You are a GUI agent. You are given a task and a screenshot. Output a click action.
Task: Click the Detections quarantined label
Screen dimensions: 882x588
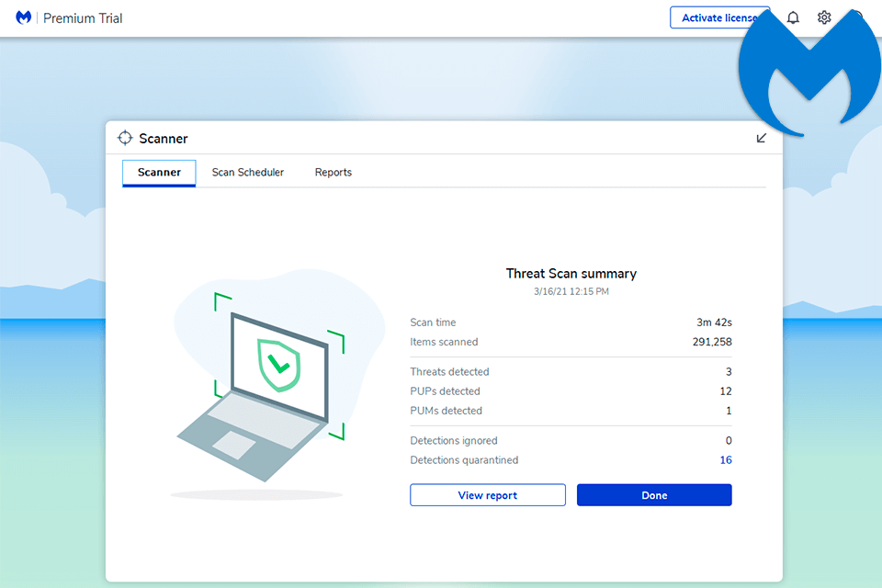(464, 460)
